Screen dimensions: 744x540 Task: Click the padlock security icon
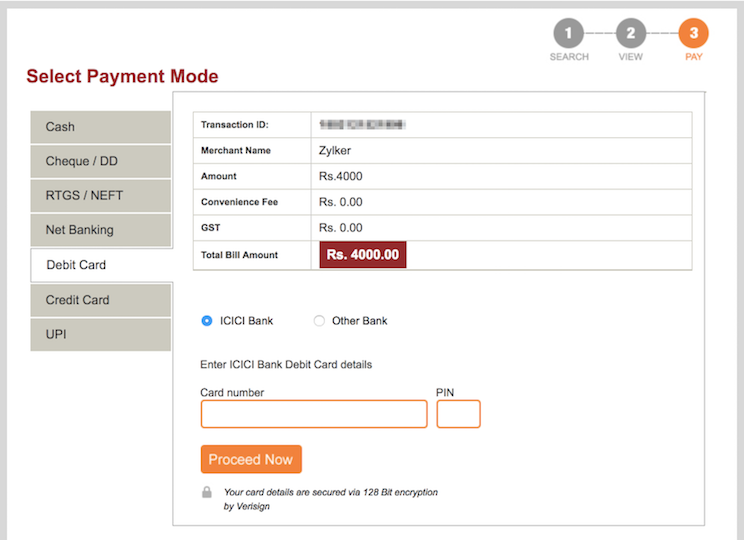pos(207,492)
